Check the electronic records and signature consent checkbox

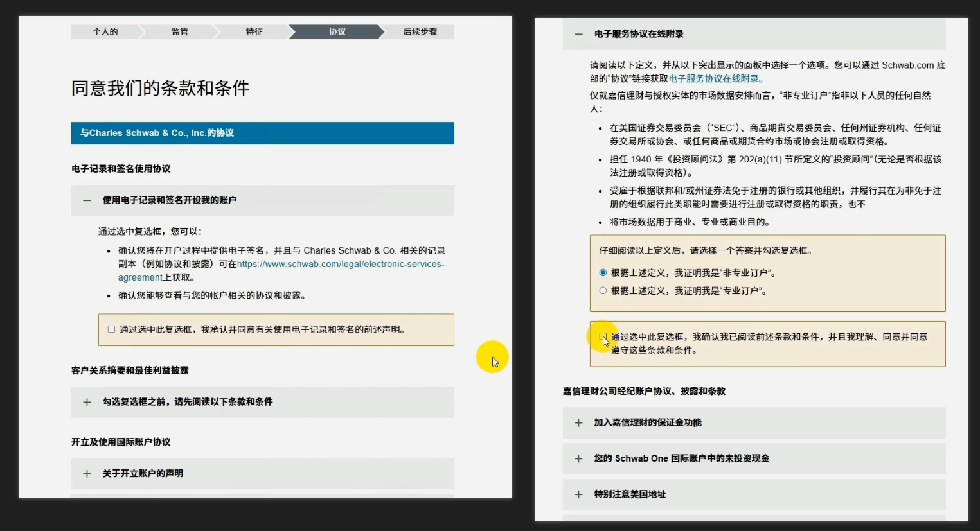click(111, 329)
